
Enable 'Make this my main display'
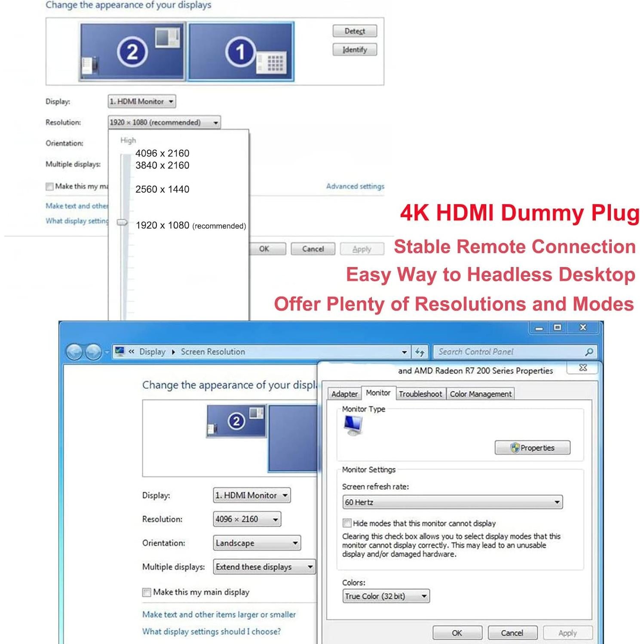pos(146,592)
